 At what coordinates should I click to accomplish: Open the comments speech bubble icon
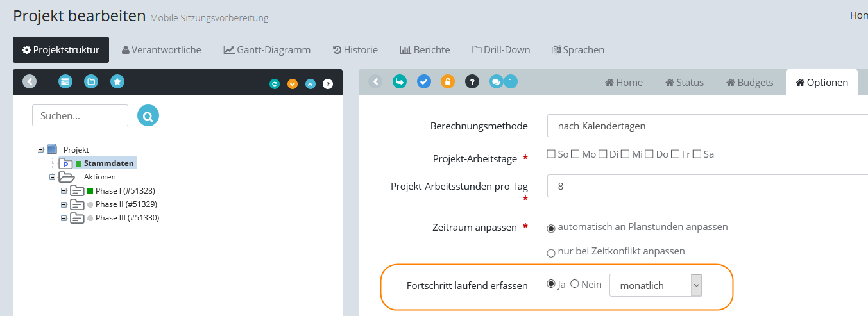[496, 81]
